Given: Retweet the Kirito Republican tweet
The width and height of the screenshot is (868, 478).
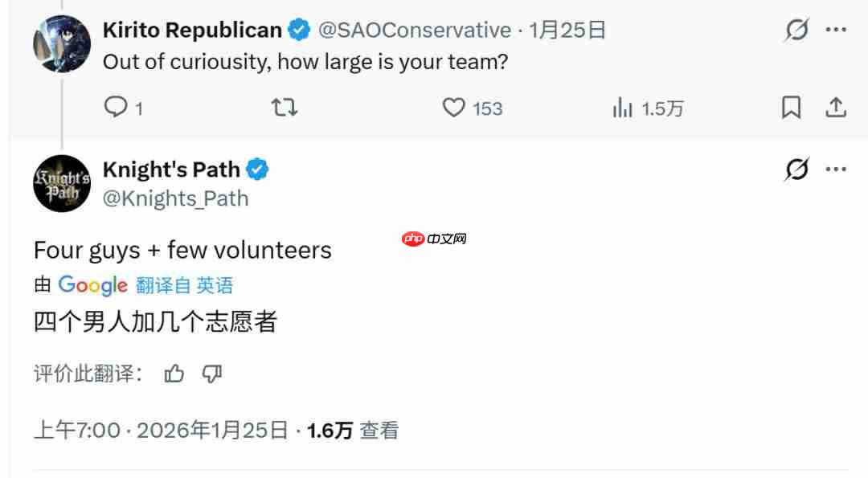Looking at the screenshot, I should pos(285,108).
